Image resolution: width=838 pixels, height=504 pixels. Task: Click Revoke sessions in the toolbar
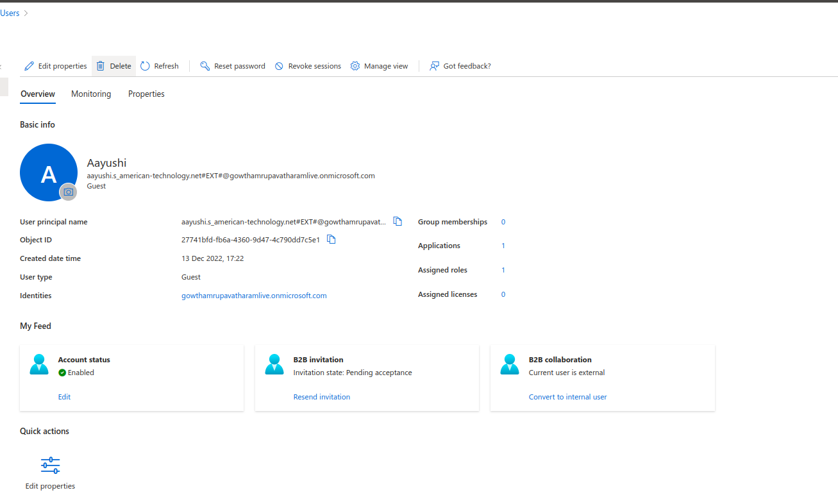pos(308,66)
